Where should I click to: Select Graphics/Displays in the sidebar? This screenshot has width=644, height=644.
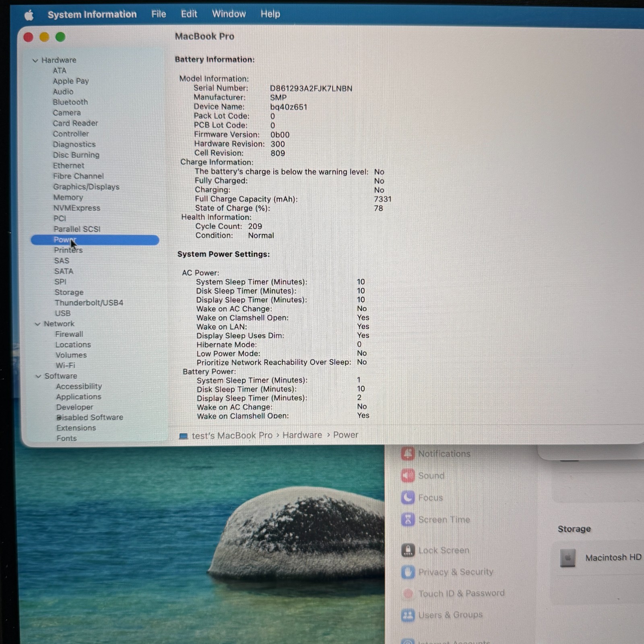coord(87,187)
